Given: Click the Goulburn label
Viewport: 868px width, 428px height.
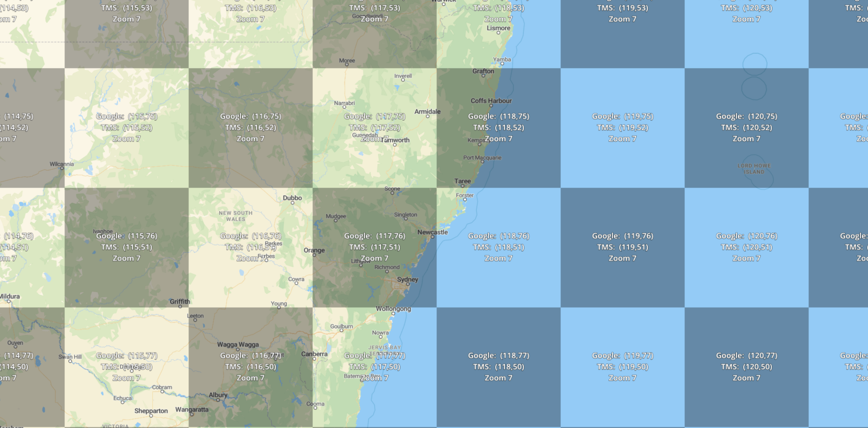Looking at the screenshot, I should (x=341, y=326).
